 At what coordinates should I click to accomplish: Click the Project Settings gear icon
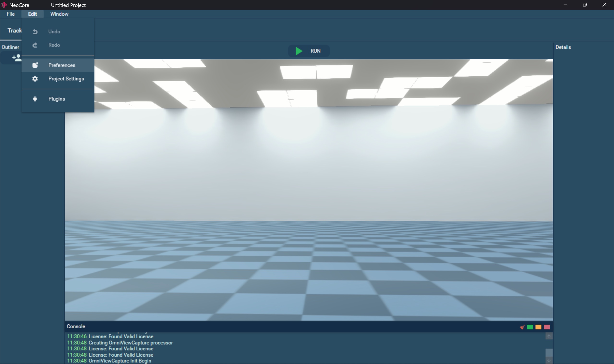pos(35,79)
